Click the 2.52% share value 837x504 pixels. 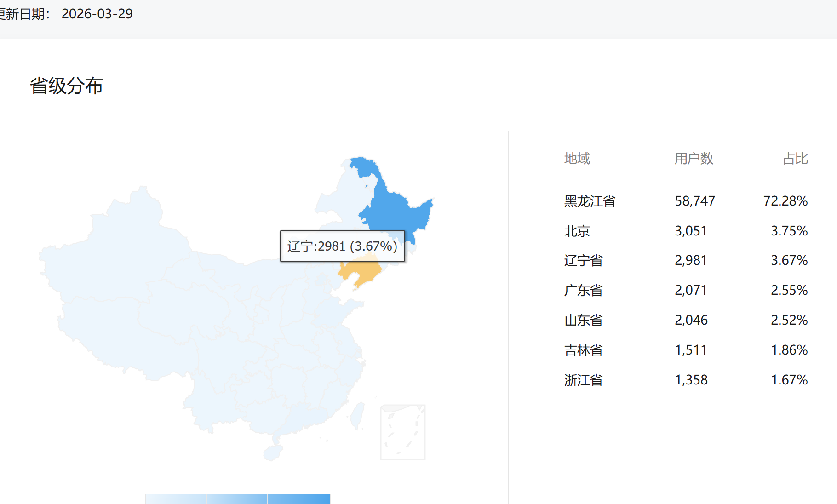(x=789, y=320)
